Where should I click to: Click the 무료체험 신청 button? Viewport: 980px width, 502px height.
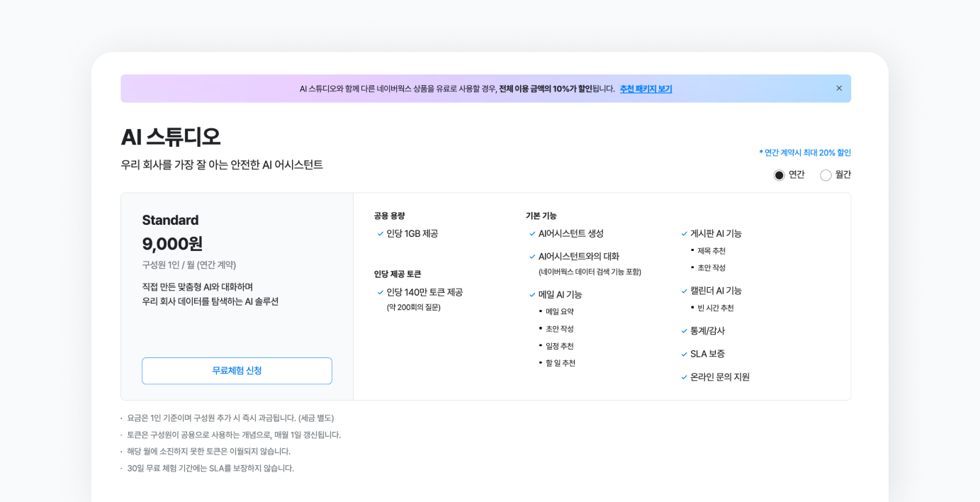pyautogui.click(x=237, y=371)
